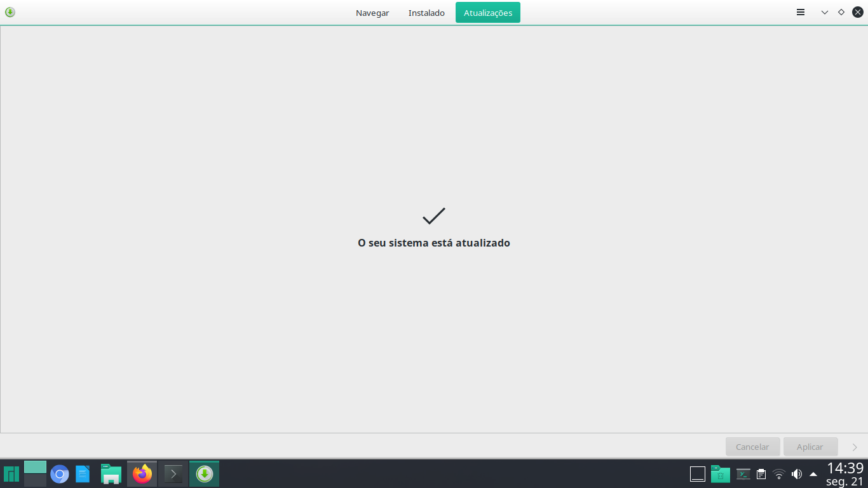Image resolution: width=868 pixels, height=488 pixels.
Task: Switch to the upper virtual desktop in the pager
Action: coord(35,467)
